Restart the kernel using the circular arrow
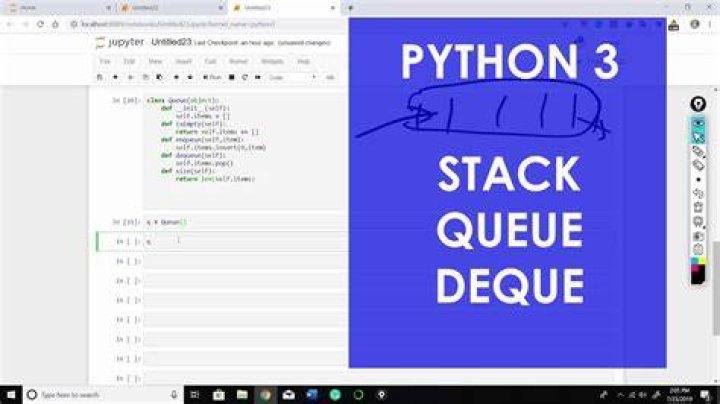 (x=245, y=77)
